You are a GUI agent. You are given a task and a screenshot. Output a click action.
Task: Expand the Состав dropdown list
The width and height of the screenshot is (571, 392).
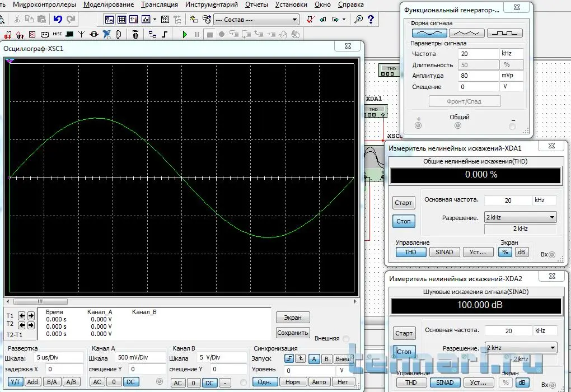coord(294,20)
